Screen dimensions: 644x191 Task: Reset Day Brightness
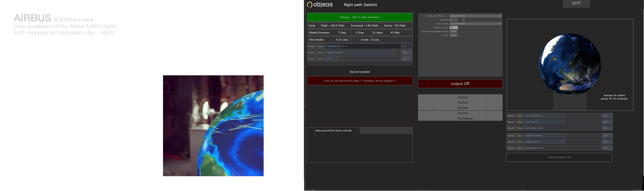[x=511, y=116]
